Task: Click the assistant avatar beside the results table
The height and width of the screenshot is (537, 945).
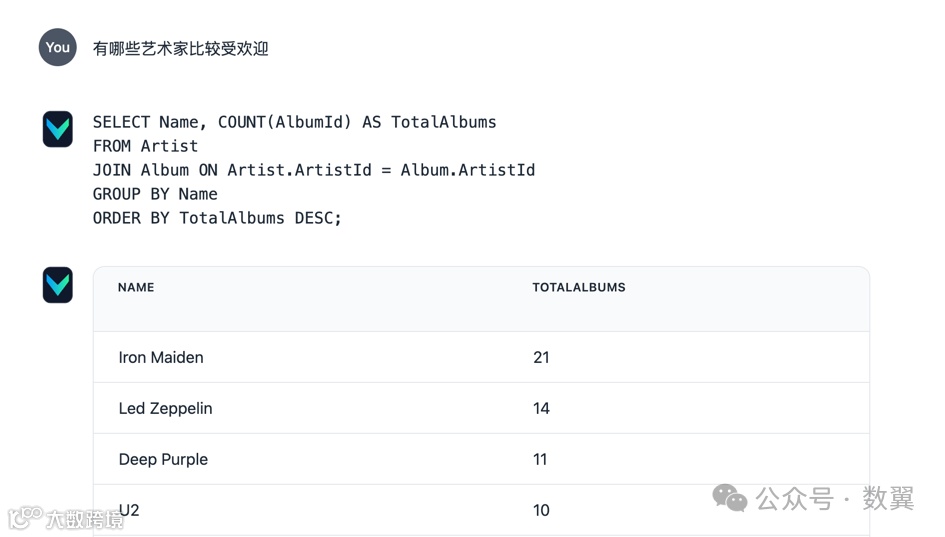Action: tap(58, 285)
